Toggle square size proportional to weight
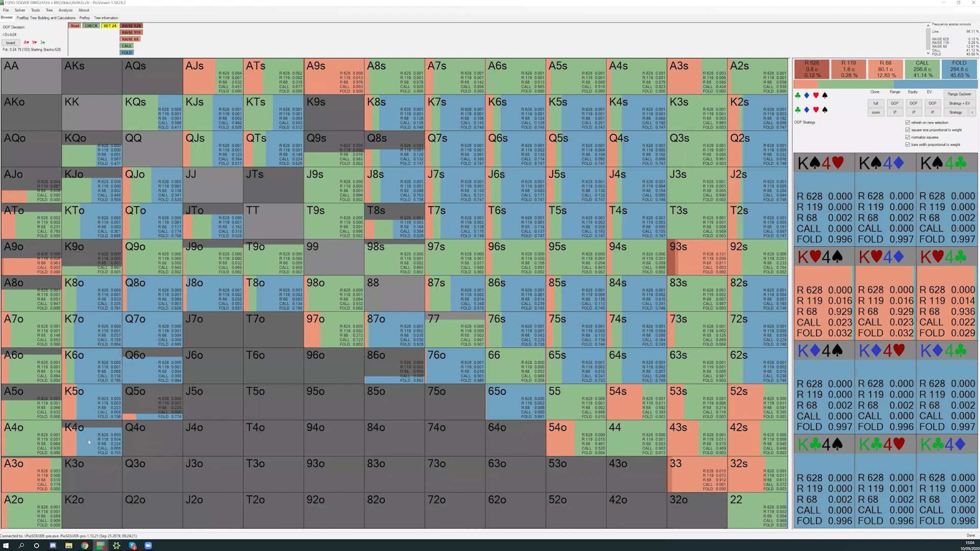Viewport: 980px width, 551px height. [908, 130]
